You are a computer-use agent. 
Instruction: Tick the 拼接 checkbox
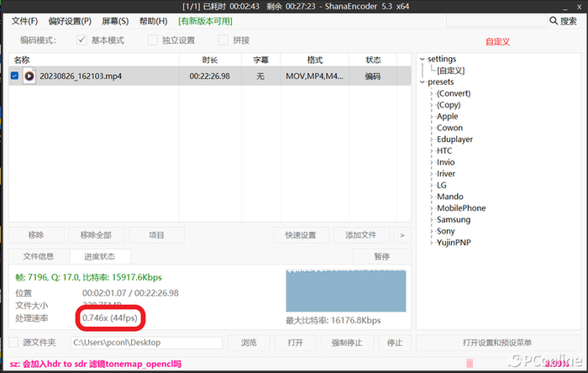(x=223, y=39)
